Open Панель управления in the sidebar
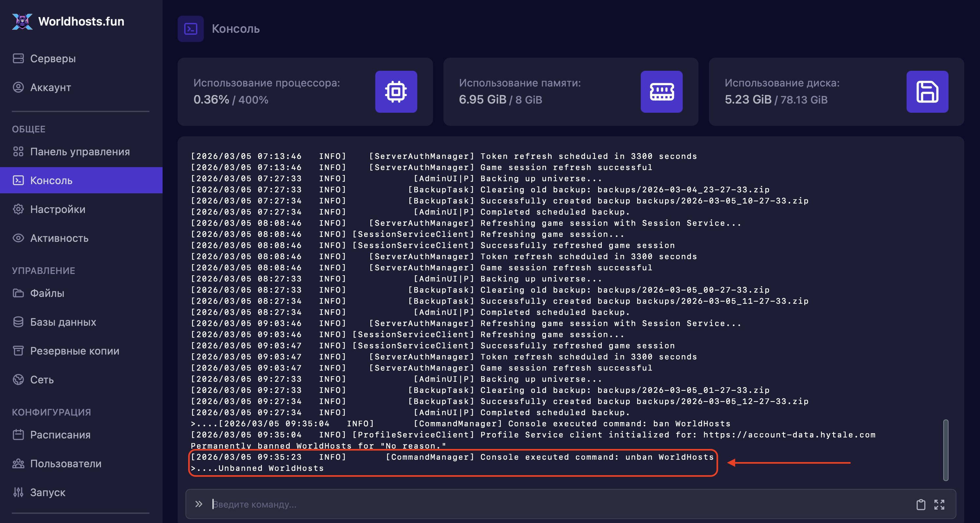This screenshot has width=980, height=523. [80, 151]
